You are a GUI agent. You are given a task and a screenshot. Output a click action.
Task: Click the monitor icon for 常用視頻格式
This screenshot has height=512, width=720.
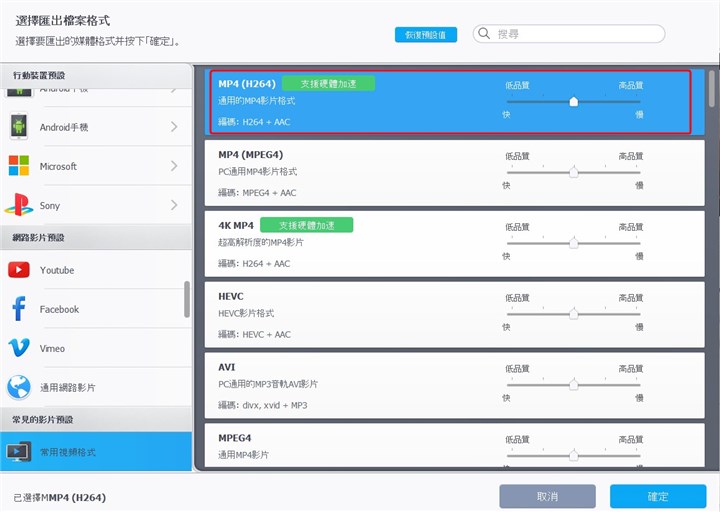pos(19,451)
